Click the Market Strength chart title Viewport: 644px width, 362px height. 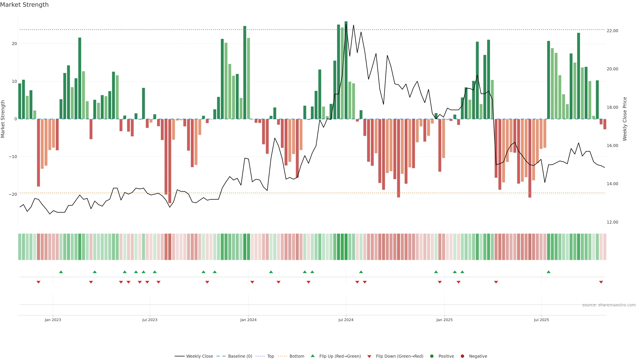(x=24, y=5)
